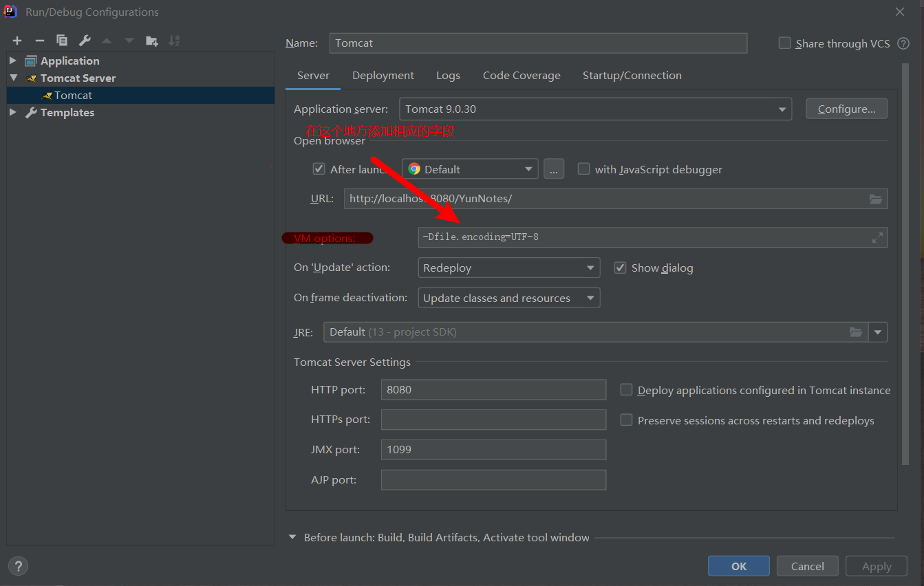The image size is (924, 586).
Task: Click the AJP port field
Action: pos(493,479)
